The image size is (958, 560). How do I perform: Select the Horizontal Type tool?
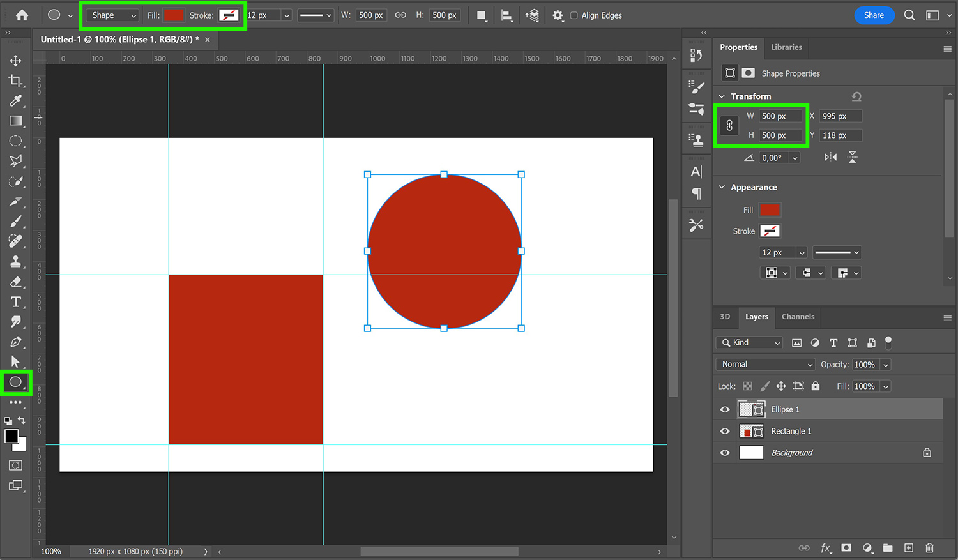(15, 301)
